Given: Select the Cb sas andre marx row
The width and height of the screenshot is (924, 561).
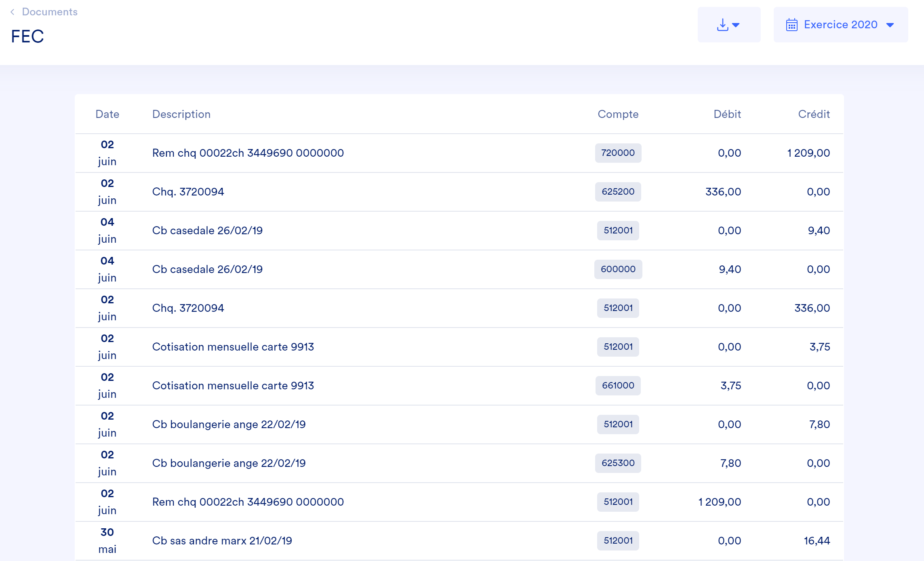Looking at the screenshot, I should pyautogui.click(x=222, y=541).
